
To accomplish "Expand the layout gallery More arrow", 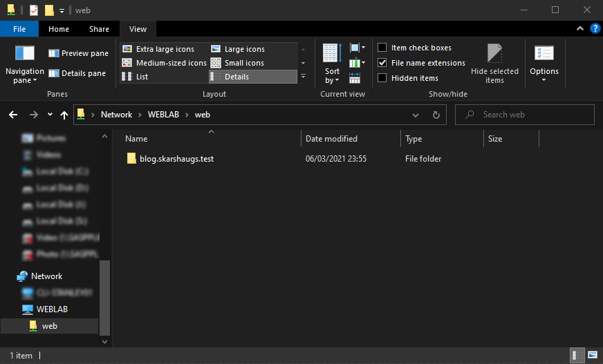I will pyautogui.click(x=303, y=77).
